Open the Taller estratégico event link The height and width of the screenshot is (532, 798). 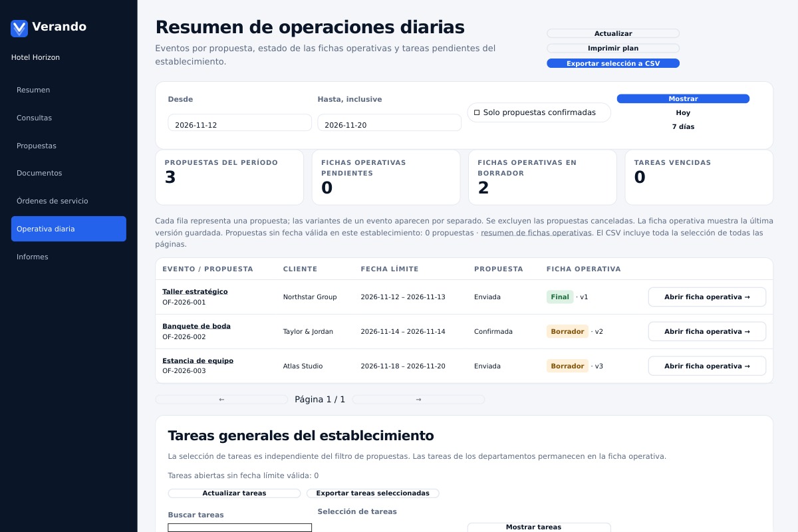coord(195,291)
